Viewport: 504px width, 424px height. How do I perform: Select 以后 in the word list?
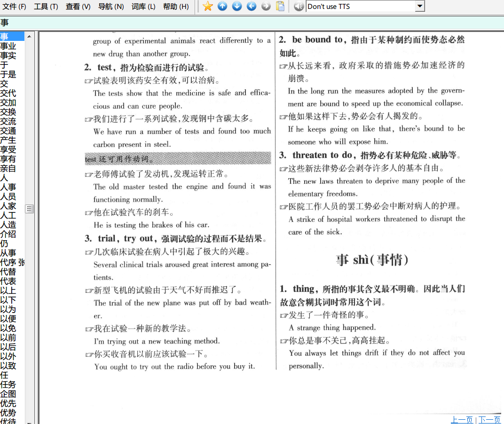click(x=8, y=347)
